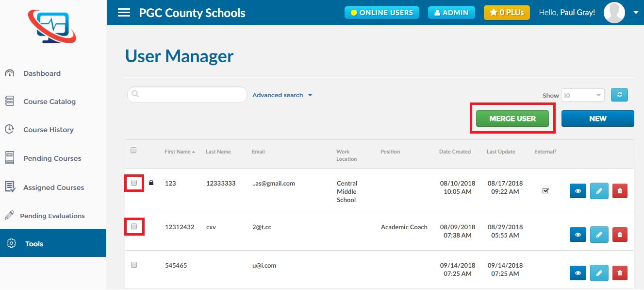Toggle the select-all header checkbox
The width and height of the screenshot is (644, 290).
133,151
